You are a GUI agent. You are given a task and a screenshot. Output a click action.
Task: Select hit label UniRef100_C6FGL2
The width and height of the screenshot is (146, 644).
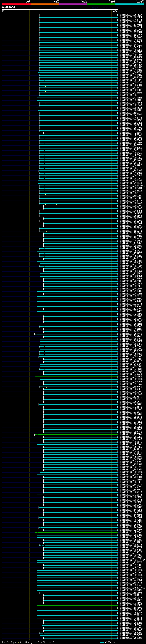point(131,482)
